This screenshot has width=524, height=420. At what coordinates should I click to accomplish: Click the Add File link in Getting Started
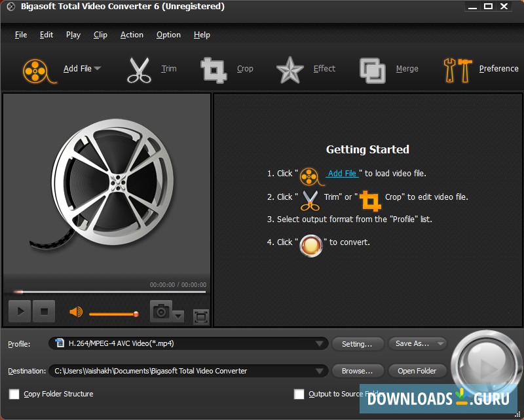pyautogui.click(x=342, y=174)
